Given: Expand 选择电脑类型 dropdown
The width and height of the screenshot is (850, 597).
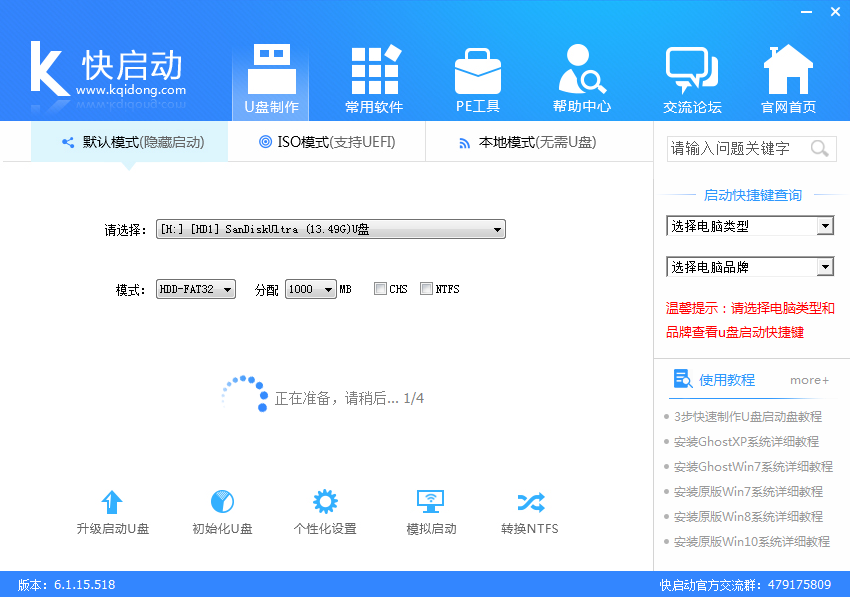Looking at the screenshot, I should coord(750,226).
